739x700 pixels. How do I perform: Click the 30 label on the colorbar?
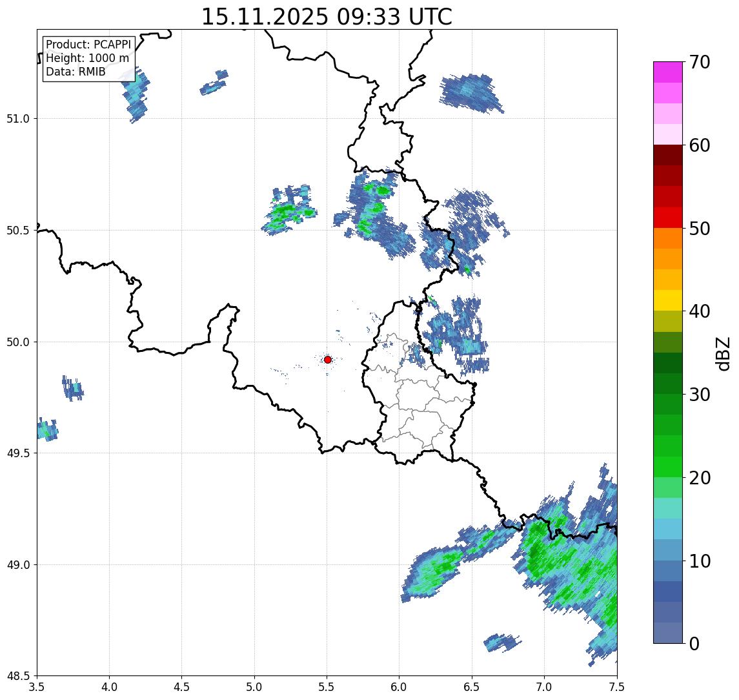tap(700, 395)
